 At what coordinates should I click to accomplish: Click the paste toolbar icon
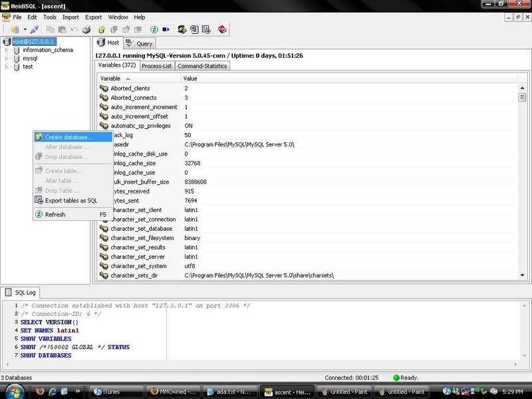[62, 29]
